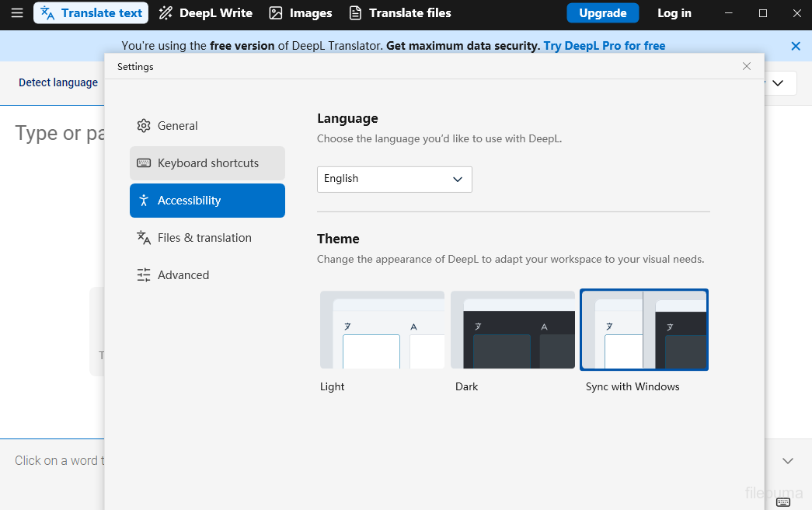Select the Light theme
Viewport: 812px width, 510px height.
[x=382, y=330]
